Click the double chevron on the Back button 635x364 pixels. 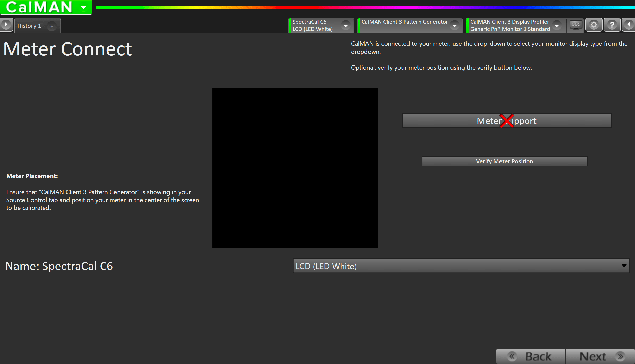[512, 356]
